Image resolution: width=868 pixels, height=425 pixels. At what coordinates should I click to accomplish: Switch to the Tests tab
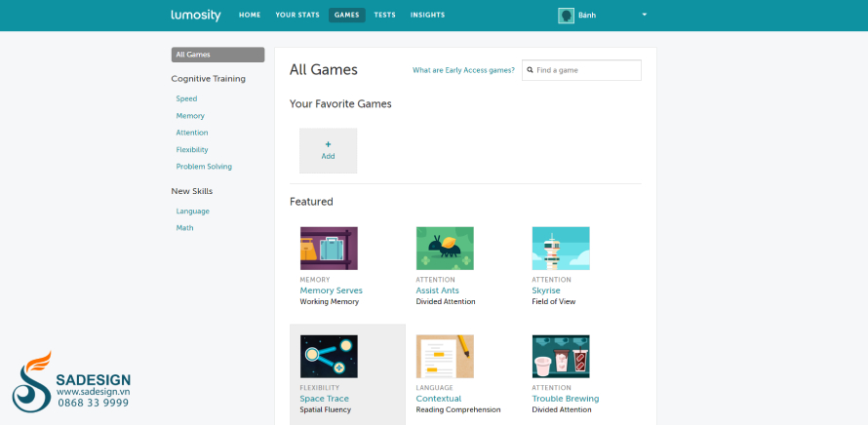384,16
